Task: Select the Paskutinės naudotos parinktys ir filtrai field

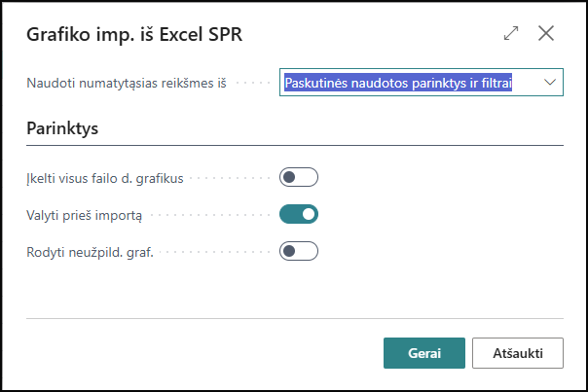Action: click(x=422, y=82)
